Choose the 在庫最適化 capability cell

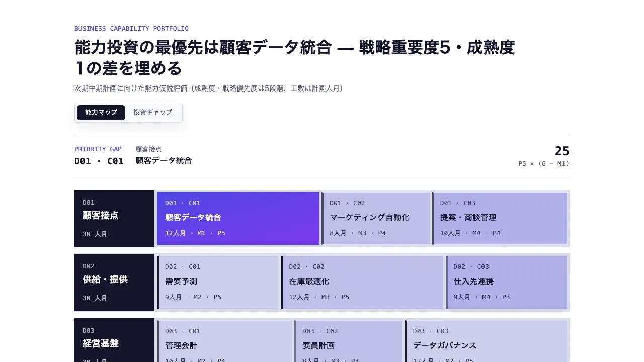(x=362, y=283)
